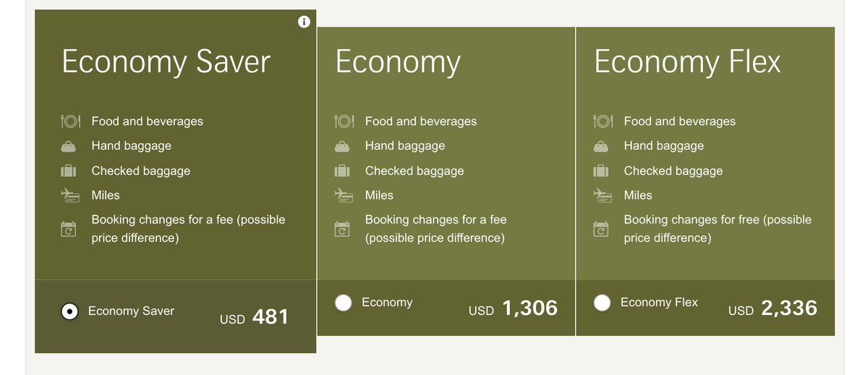Click the hand baggage icon in Economy Flex
This screenshot has height=375, width=868.
pyautogui.click(x=601, y=147)
